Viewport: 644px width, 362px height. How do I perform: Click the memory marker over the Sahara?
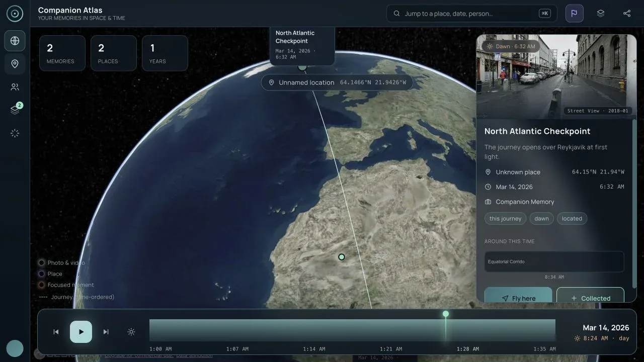(342, 257)
